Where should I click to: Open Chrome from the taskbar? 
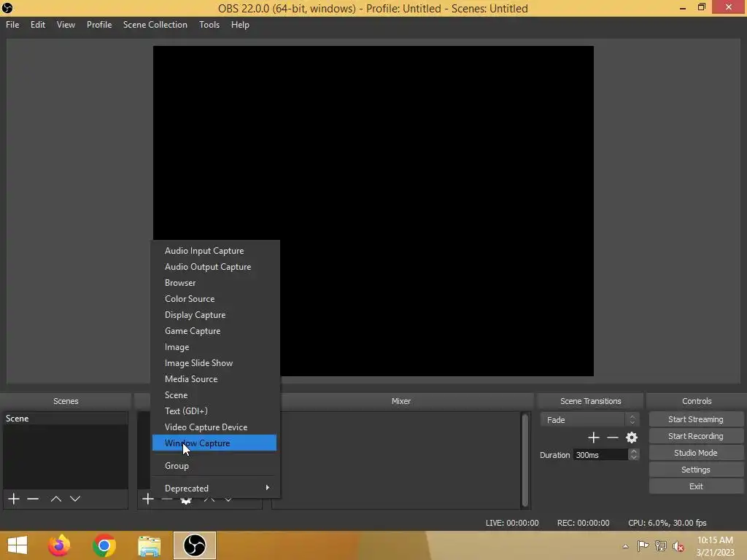pos(104,545)
